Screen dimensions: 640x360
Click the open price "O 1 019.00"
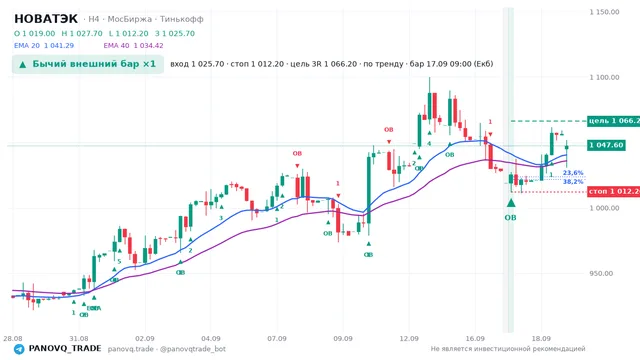(35, 33)
